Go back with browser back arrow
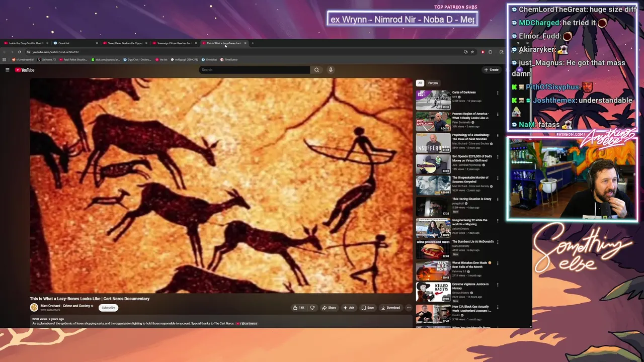The width and height of the screenshot is (644, 362). pyautogui.click(x=5, y=52)
